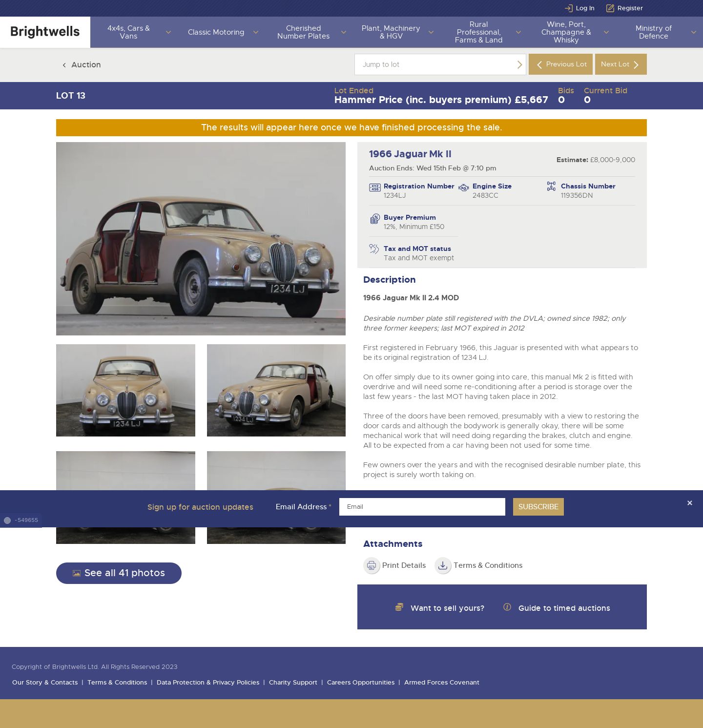
Task: Click the Tax and MOT status icon
Action: 374,249
